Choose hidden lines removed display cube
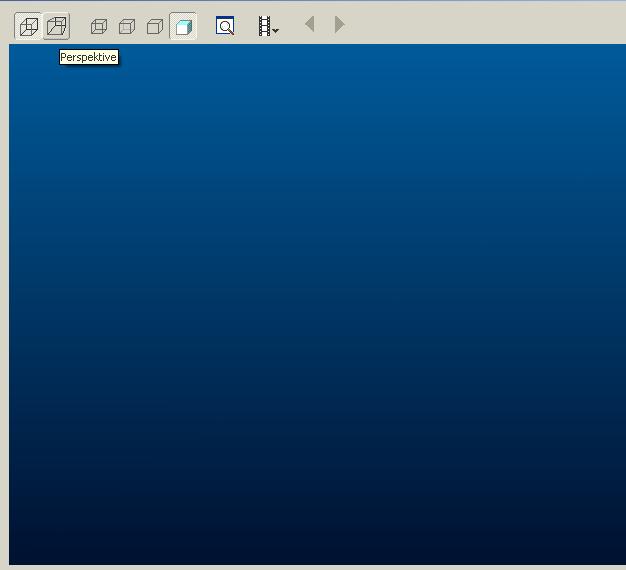The height and width of the screenshot is (570, 626). [155, 26]
